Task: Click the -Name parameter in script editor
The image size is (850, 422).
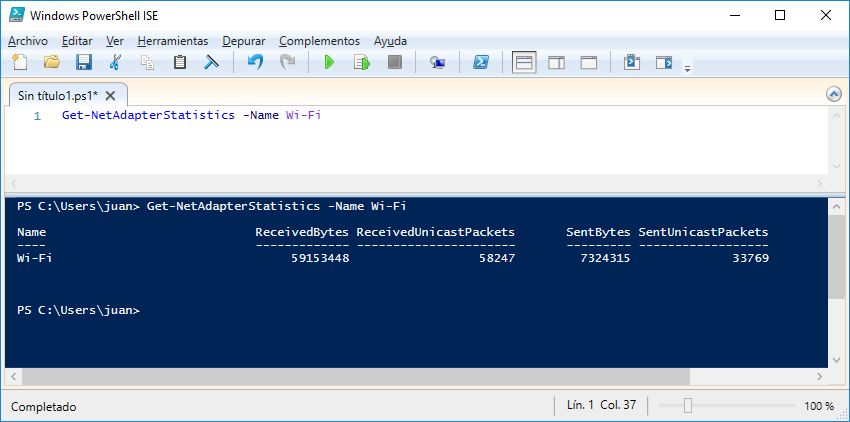Action: click(260, 115)
